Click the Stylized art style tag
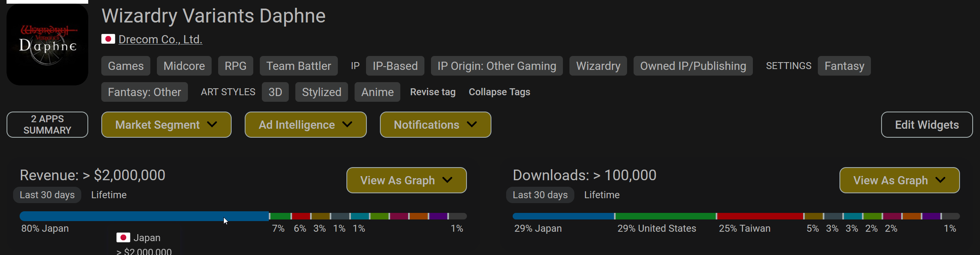This screenshot has width=980, height=255. tap(321, 92)
